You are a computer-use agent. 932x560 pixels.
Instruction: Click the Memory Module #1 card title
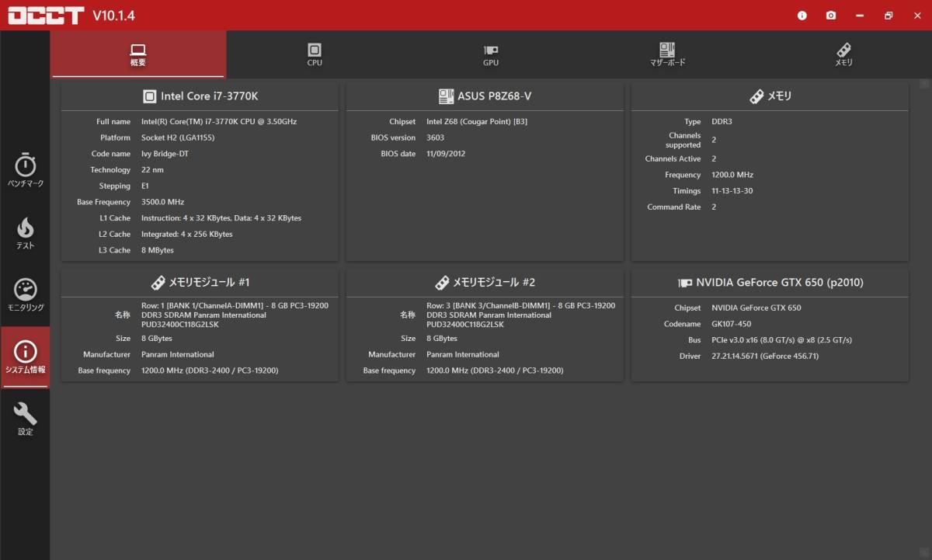coord(200,283)
